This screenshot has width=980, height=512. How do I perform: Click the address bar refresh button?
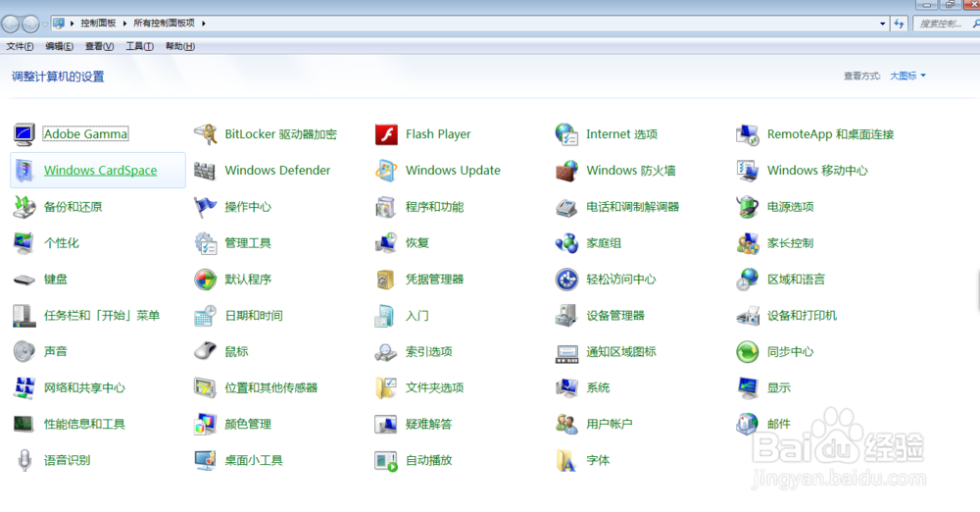tap(899, 24)
